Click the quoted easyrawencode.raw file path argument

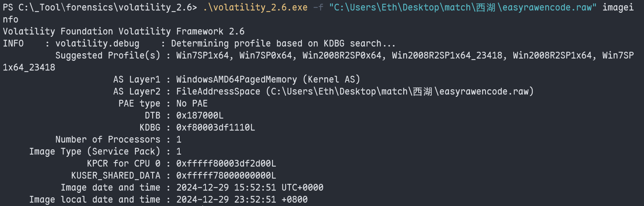[x=463, y=8]
